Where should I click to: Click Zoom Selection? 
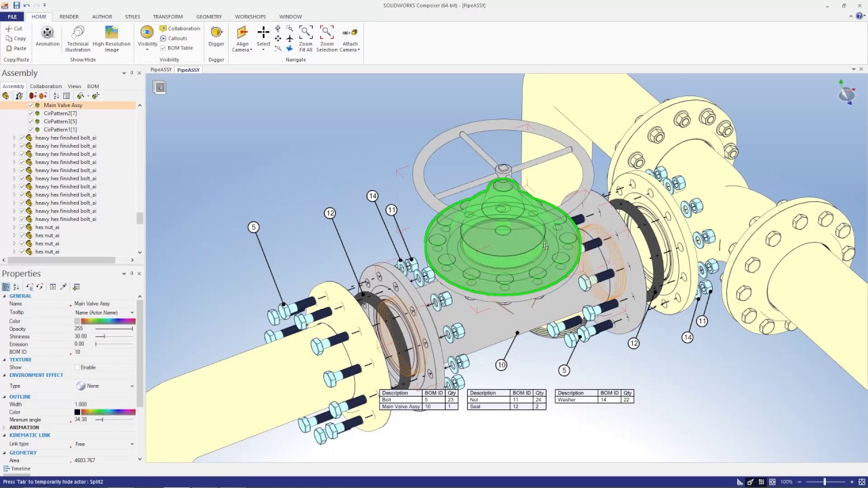[x=326, y=39]
